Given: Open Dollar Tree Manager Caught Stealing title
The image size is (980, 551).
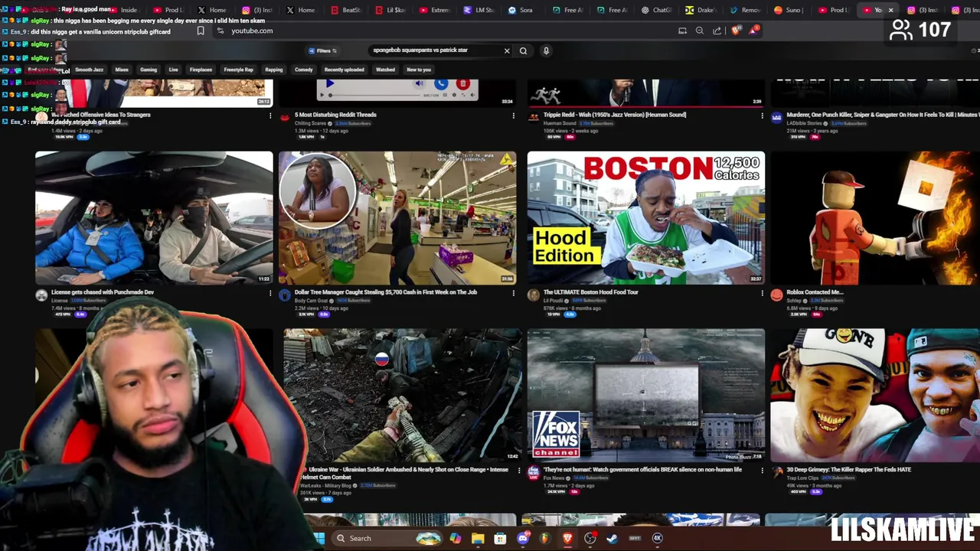Looking at the screenshot, I should click(x=385, y=292).
